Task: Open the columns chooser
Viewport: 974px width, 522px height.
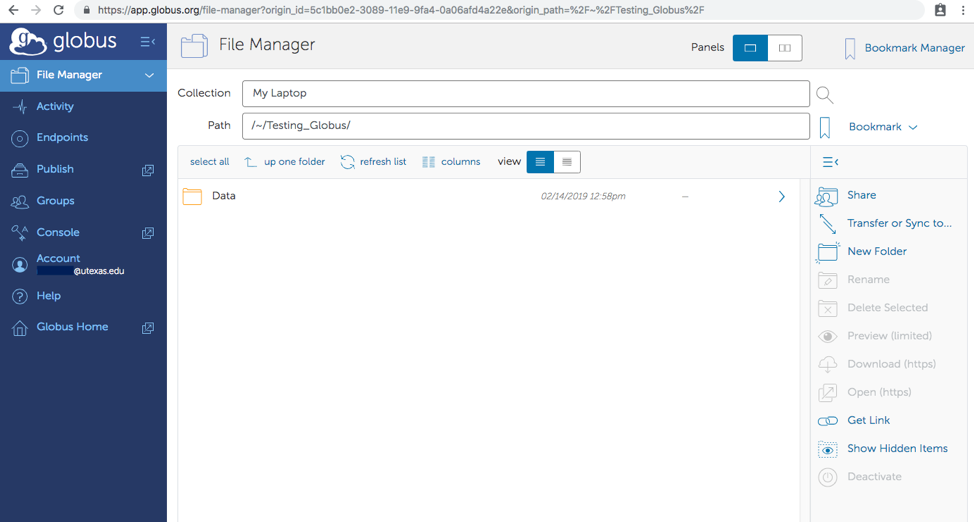Action: point(451,162)
